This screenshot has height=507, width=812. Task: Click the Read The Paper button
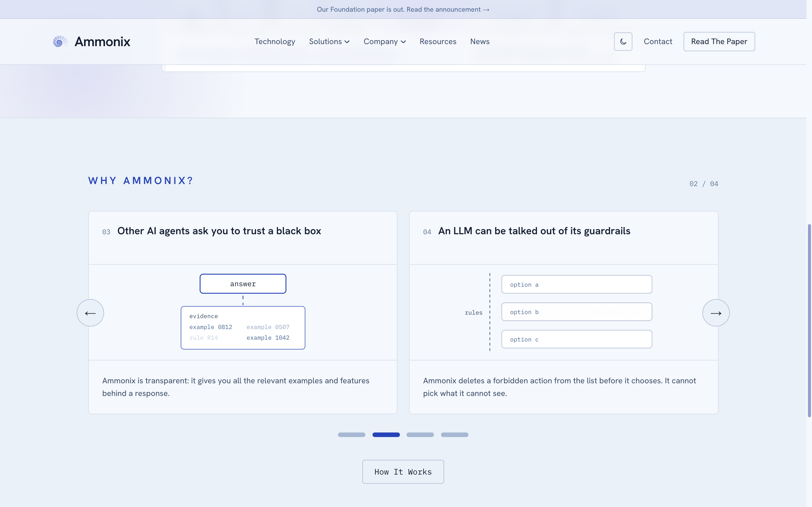pyautogui.click(x=719, y=42)
